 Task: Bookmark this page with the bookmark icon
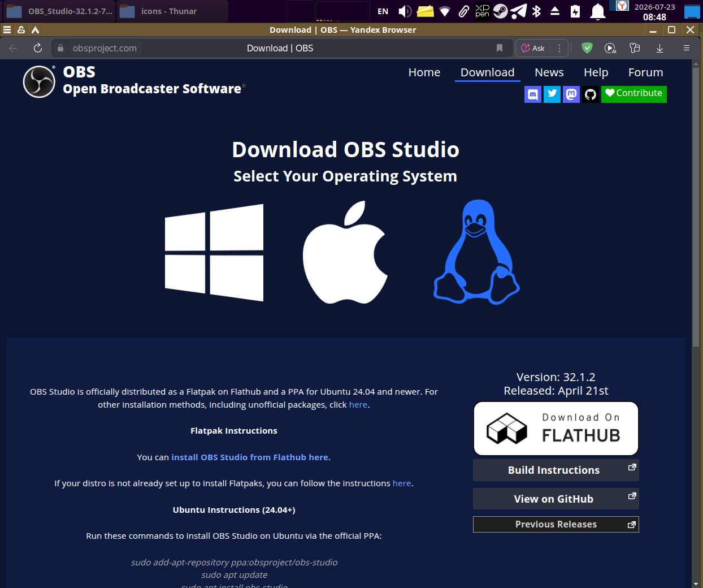tap(500, 48)
